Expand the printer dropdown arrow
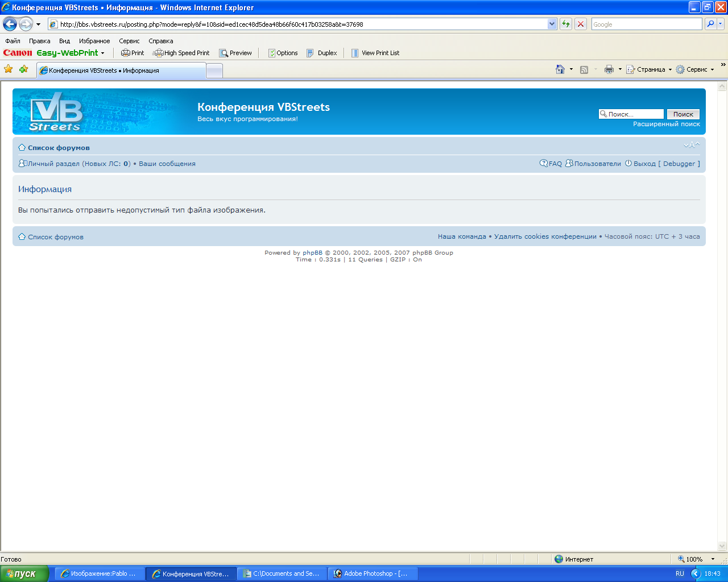The width and height of the screenshot is (728, 582). coord(620,69)
